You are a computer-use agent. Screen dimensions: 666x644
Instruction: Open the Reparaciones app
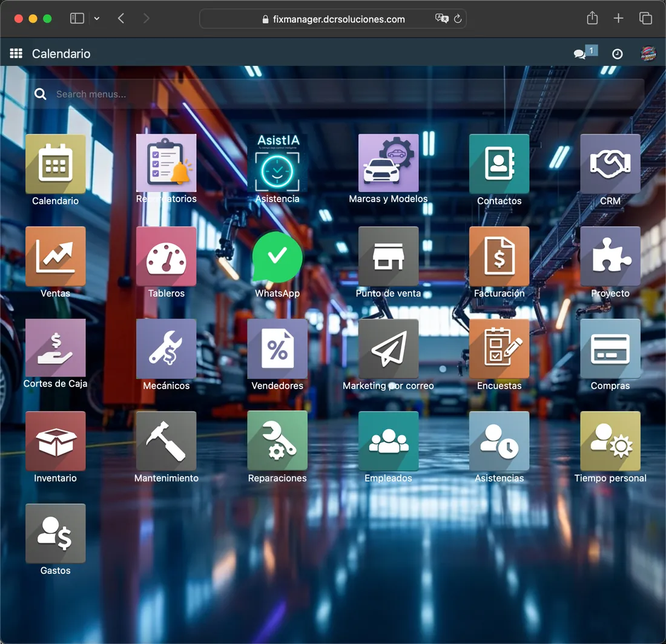[277, 441]
